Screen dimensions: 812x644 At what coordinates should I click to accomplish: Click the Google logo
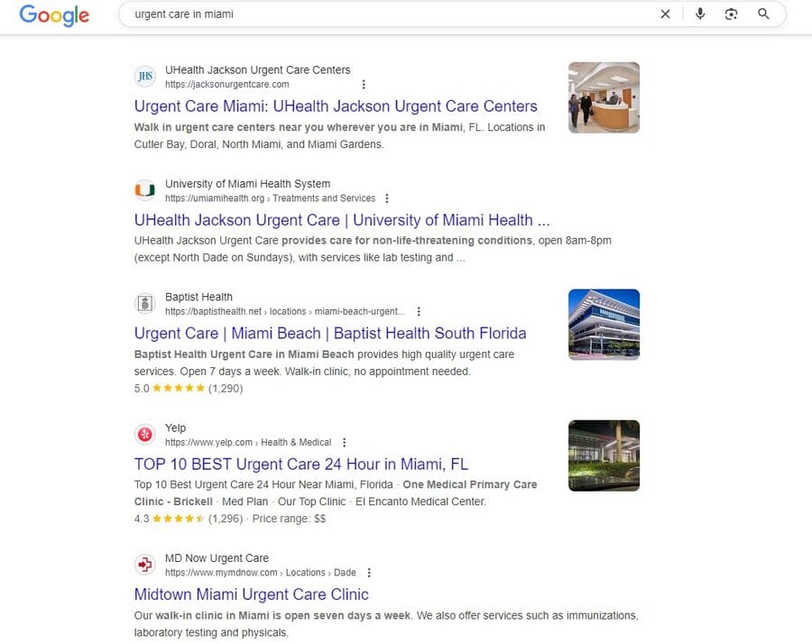click(54, 15)
